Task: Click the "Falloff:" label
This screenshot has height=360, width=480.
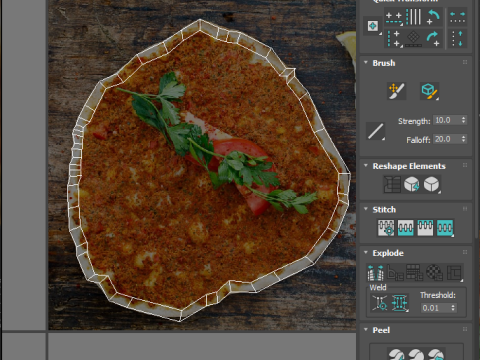Action: point(418,140)
